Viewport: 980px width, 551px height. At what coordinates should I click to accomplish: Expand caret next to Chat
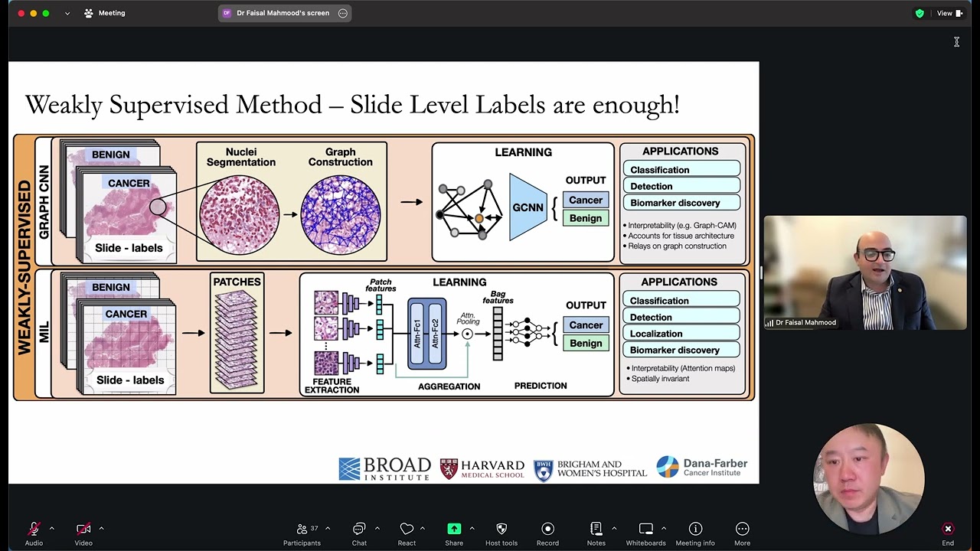point(377,529)
